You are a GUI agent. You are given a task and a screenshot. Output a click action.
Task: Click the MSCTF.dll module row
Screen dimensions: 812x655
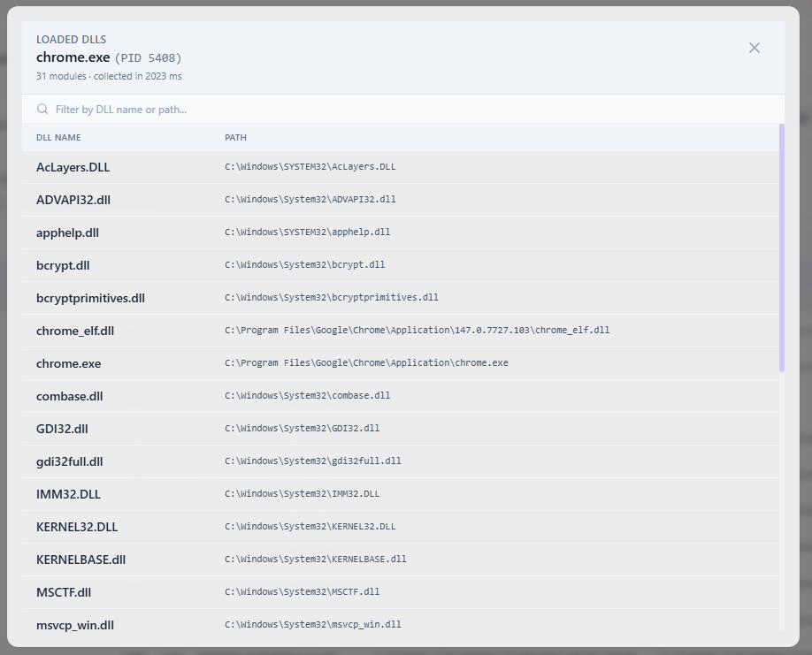tap(401, 592)
